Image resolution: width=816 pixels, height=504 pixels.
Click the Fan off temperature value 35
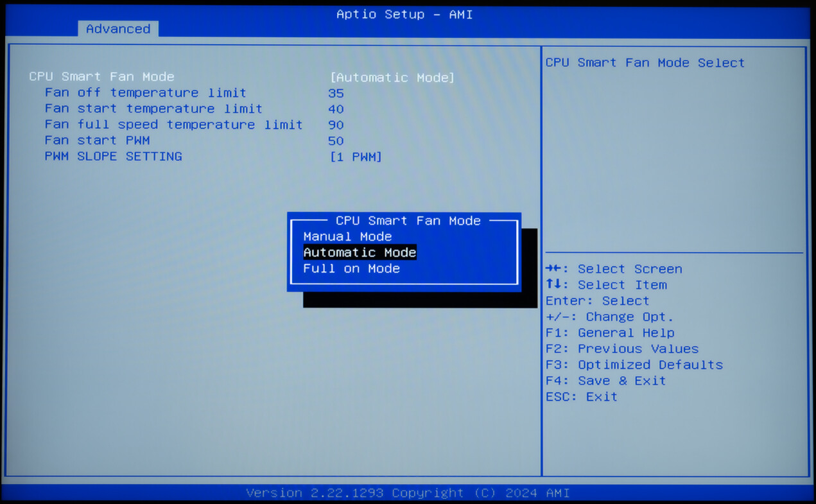[336, 93]
